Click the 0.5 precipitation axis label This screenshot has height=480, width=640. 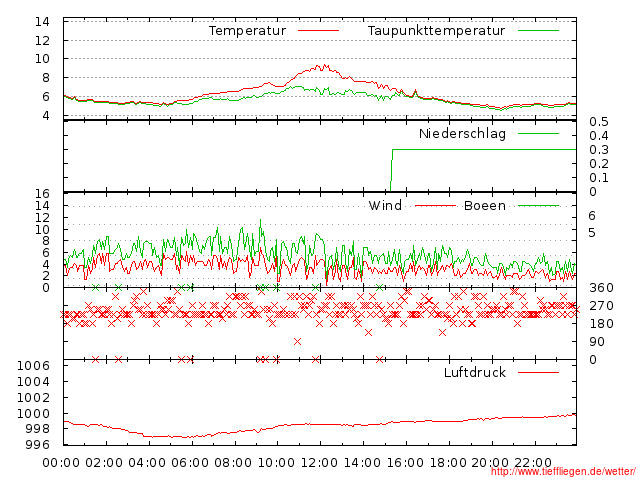pyautogui.click(x=599, y=122)
